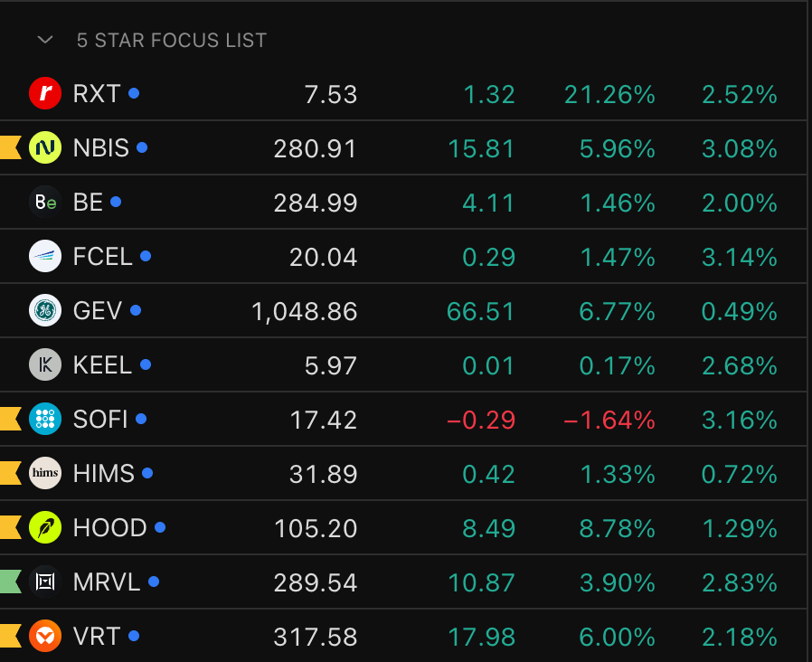Click HOOD percent change 8.78%
This screenshot has width=812, height=662.
[x=618, y=529]
